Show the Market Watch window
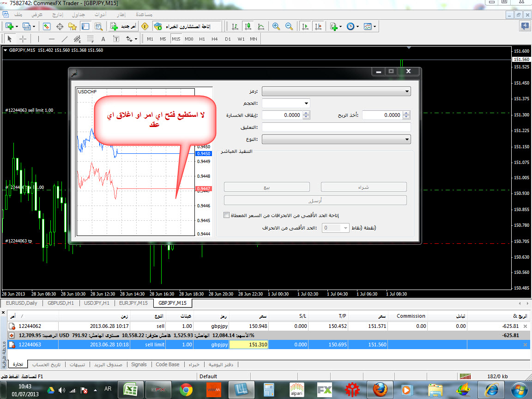Screen dimensions: 532x399 (47, 26)
